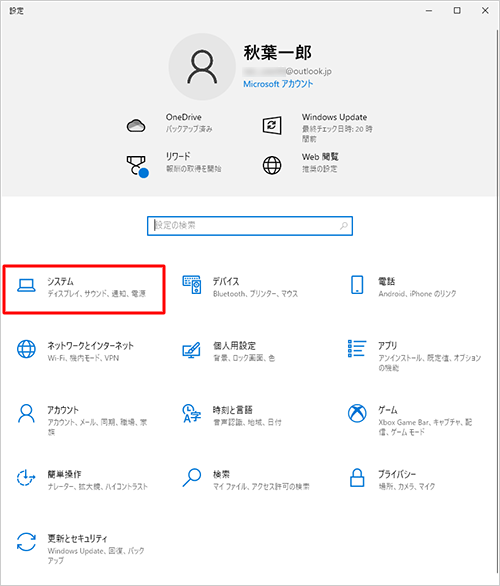Click the リワード medal icon
The height and width of the screenshot is (586, 500).
(x=137, y=166)
